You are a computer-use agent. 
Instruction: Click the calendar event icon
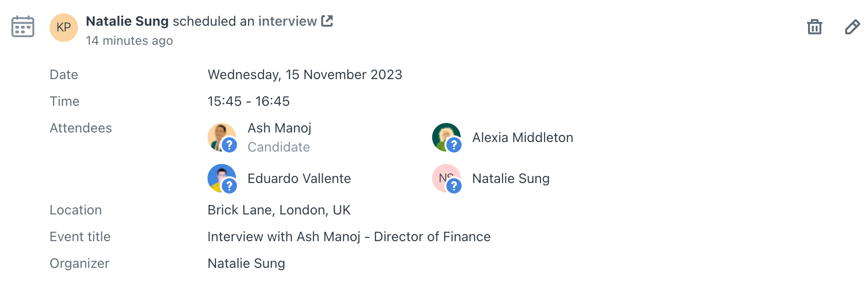tap(23, 26)
